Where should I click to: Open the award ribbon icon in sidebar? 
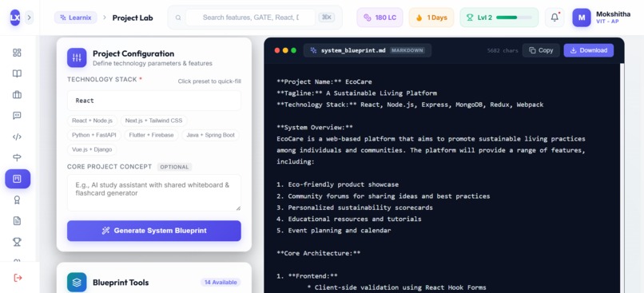(x=17, y=200)
